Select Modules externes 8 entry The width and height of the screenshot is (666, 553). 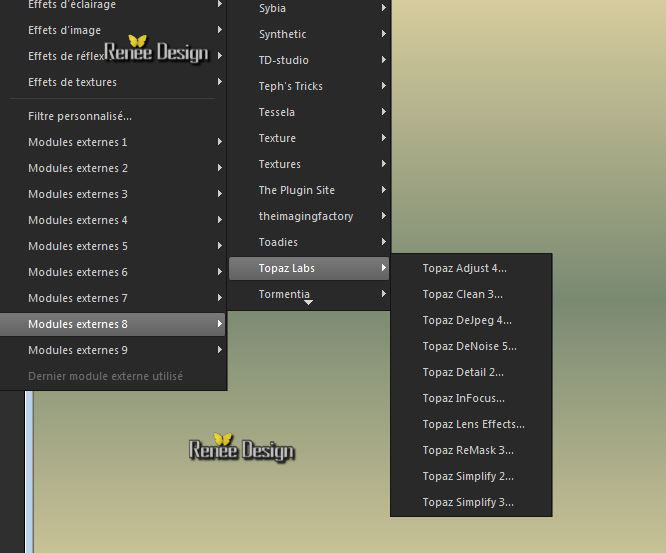[113, 324]
